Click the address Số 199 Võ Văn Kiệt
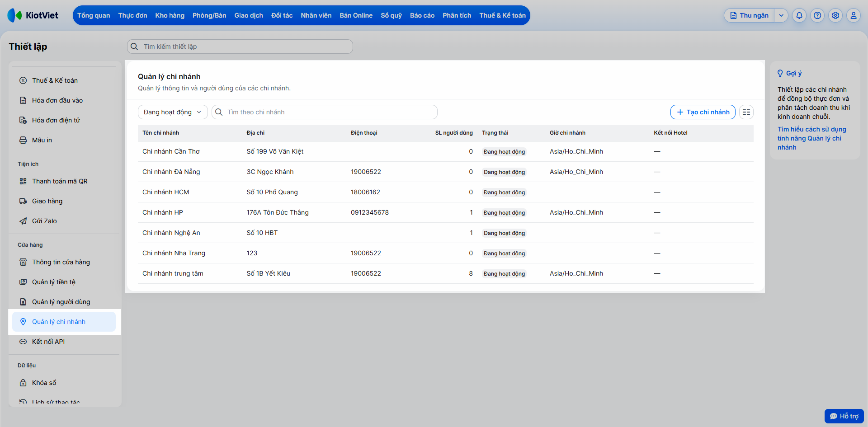This screenshot has width=868, height=427. [x=275, y=151]
